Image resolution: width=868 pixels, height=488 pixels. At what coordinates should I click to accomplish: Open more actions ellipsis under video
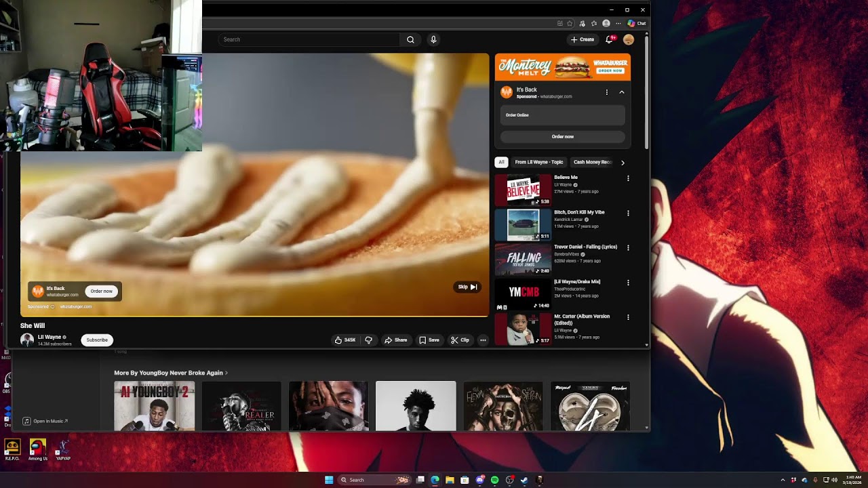pos(483,340)
